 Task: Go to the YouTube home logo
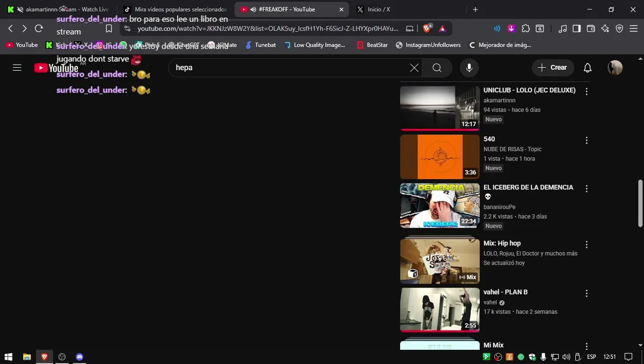coord(56,68)
